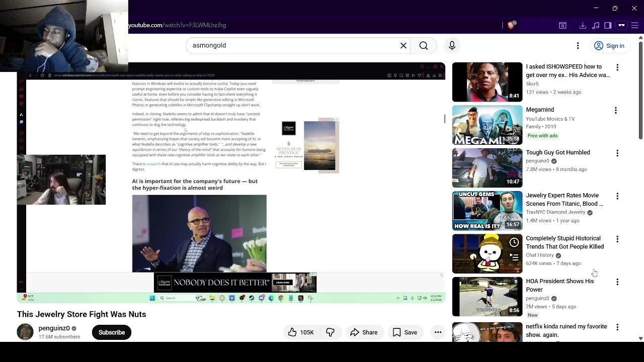Subscribe to penguinz0
This screenshot has width=644, height=362.
point(112,332)
